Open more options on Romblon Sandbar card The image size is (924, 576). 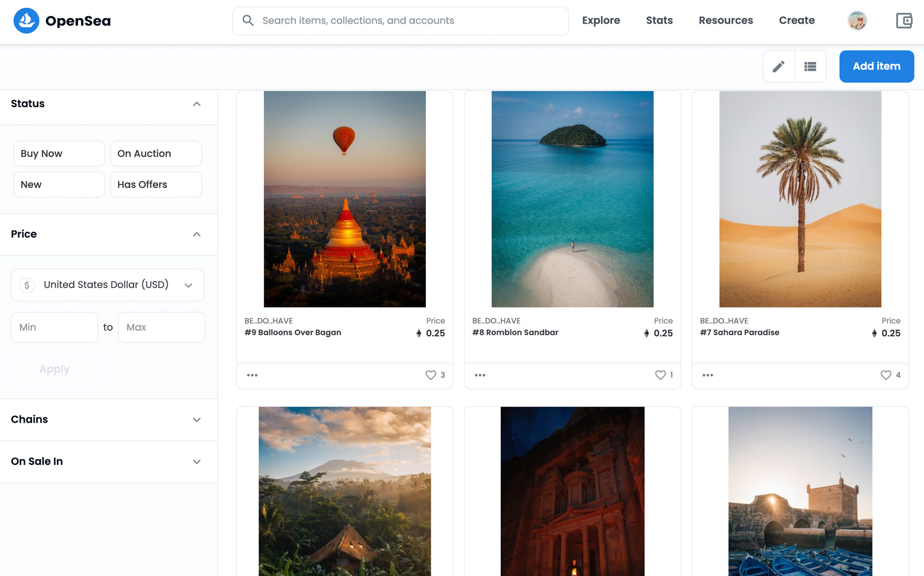tap(480, 375)
